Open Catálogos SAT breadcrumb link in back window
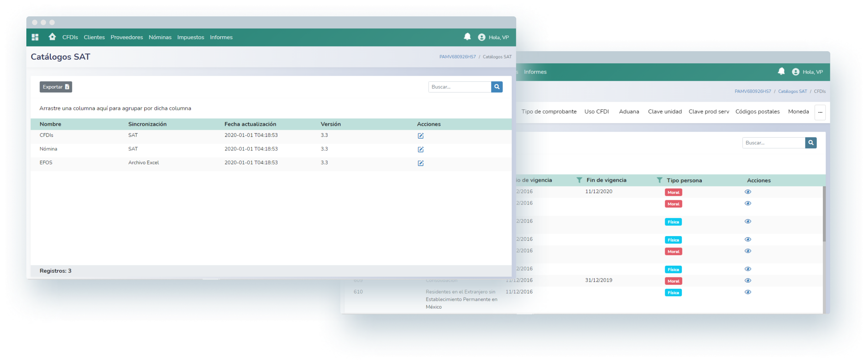Image resolution: width=868 pixels, height=362 pixels. [793, 91]
